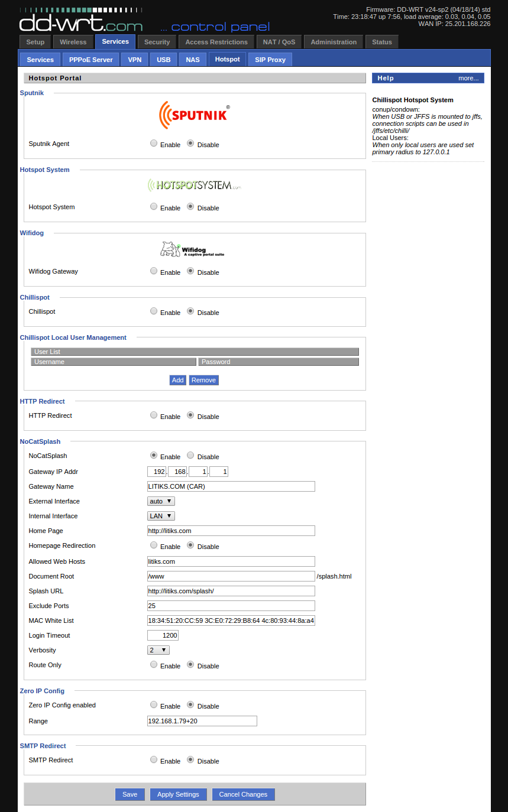
Task: Click the Document Root field
Action: [x=231, y=576]
